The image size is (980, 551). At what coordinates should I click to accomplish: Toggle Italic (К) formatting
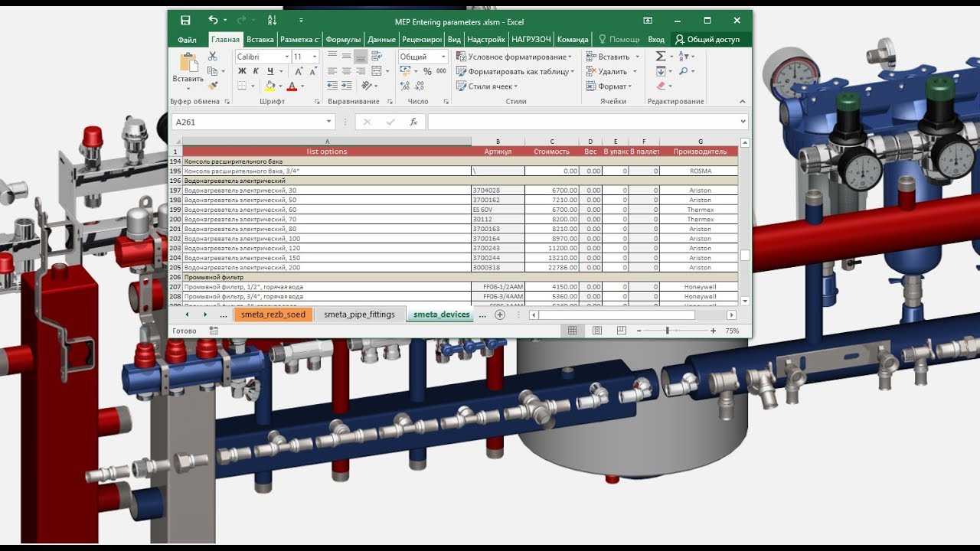pos(256,71)
